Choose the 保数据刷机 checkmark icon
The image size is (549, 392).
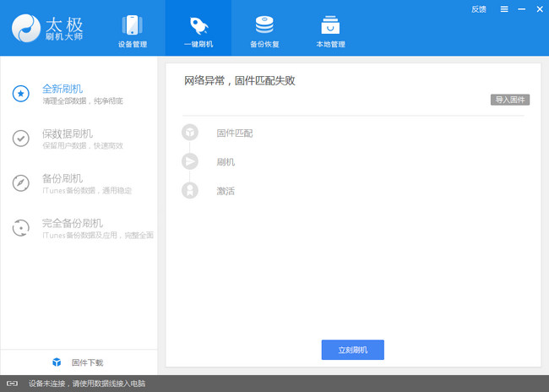click(21, 139)
